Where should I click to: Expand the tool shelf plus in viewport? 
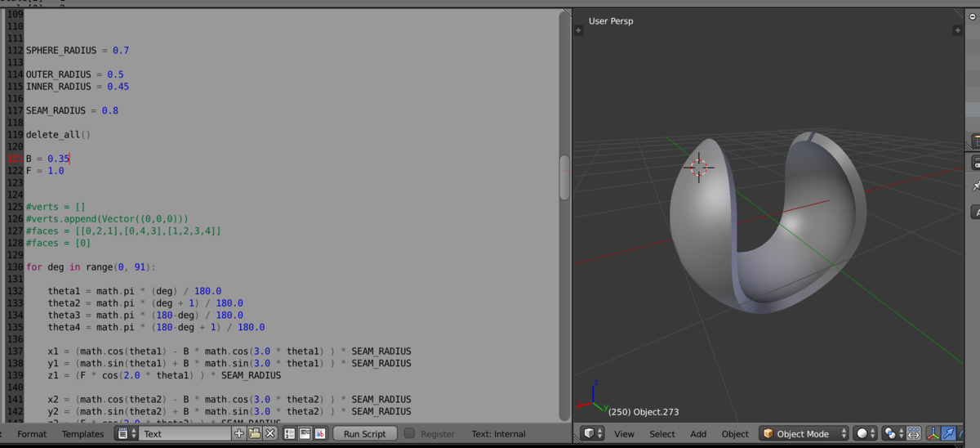(578, 30)
